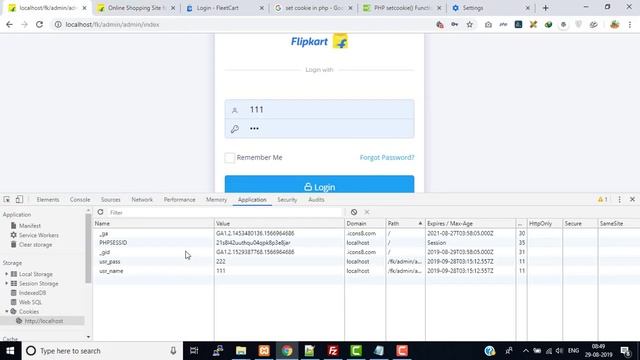Switch to the Sources devtools tab

pos(111,200)
